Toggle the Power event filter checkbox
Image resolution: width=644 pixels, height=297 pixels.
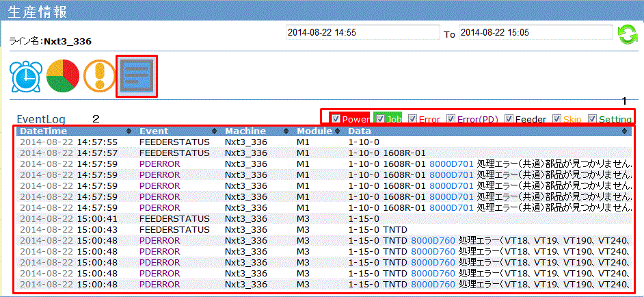click(336, 118)
